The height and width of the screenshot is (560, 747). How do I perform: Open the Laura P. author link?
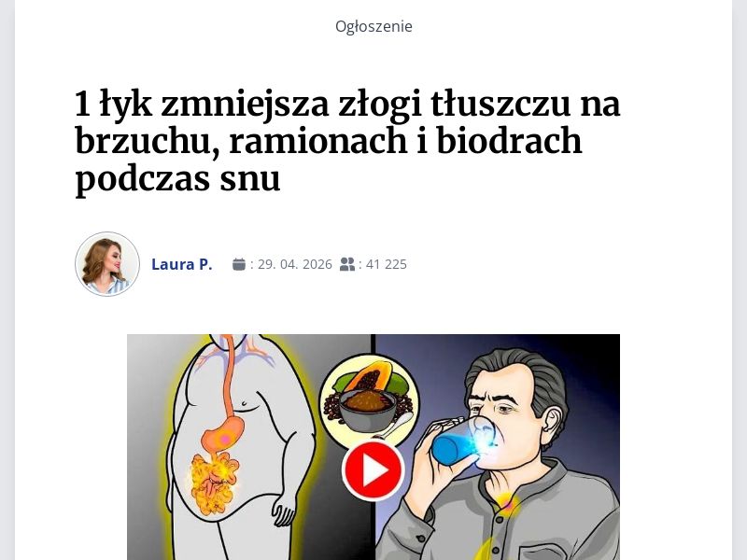181,264
